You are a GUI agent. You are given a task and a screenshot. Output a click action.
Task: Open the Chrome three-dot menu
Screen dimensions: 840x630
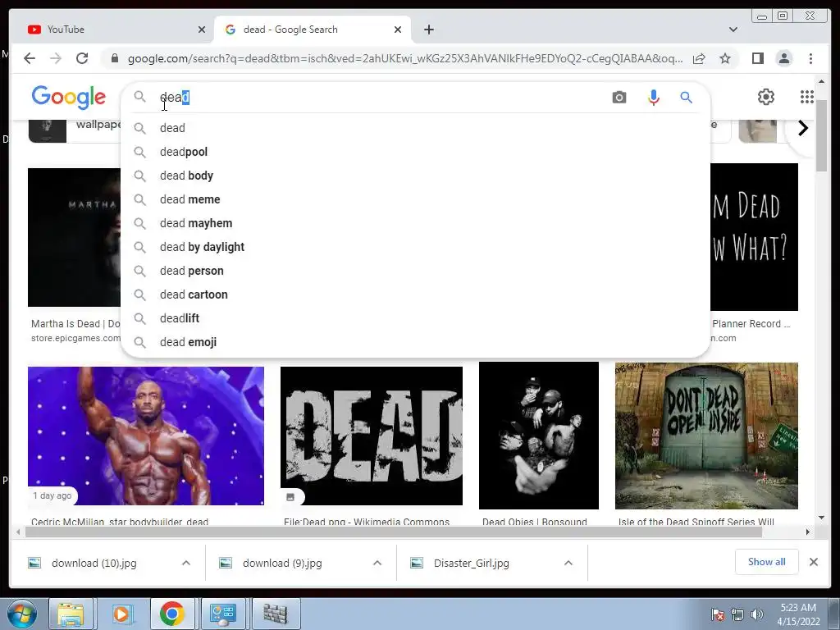tap(810, 58)
